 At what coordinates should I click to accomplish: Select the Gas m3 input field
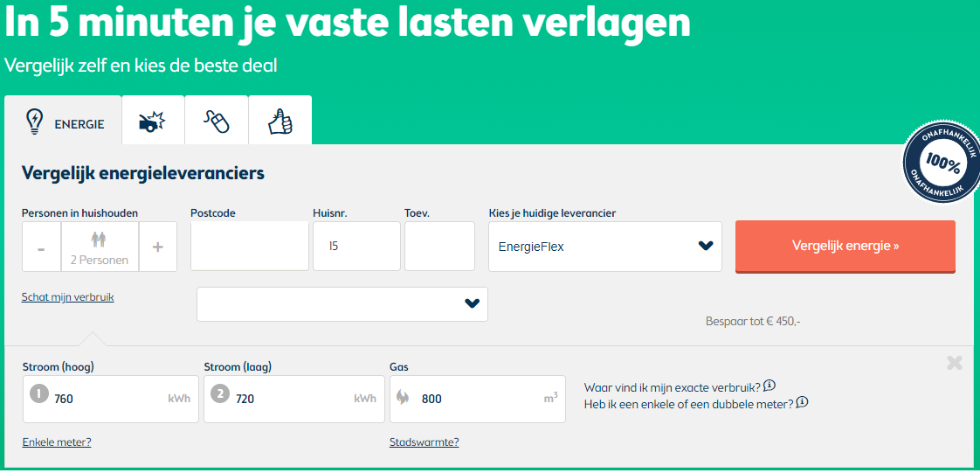point(476,399)
